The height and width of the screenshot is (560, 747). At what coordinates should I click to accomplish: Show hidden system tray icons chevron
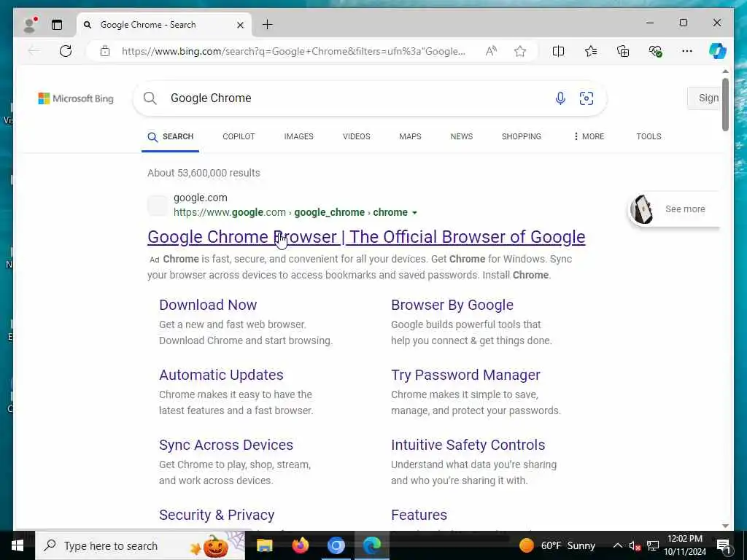[x=617, y=545]
